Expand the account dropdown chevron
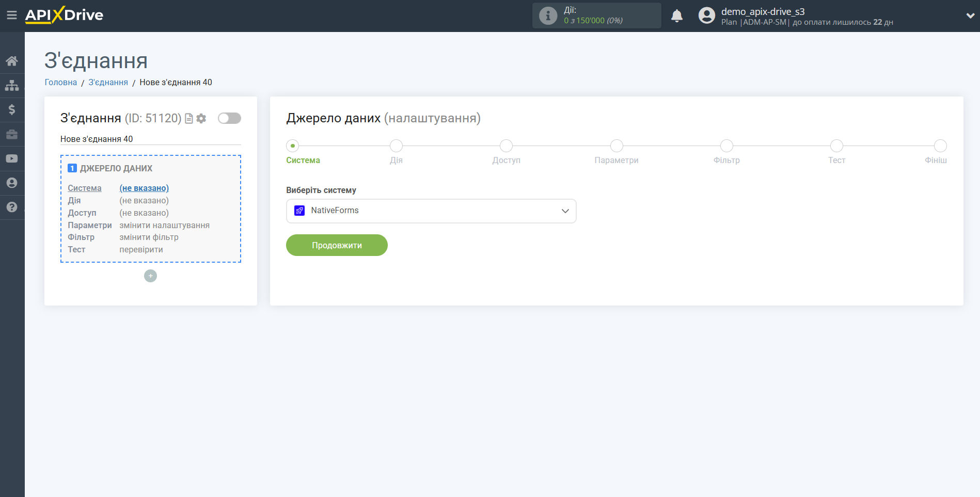This screenshot has width=980, height=497. point(970,16)
